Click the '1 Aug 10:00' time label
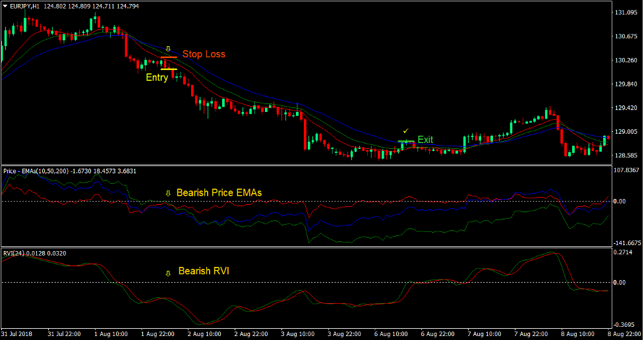The width and height of the screenshot is (644, 340). coord(111,334)
